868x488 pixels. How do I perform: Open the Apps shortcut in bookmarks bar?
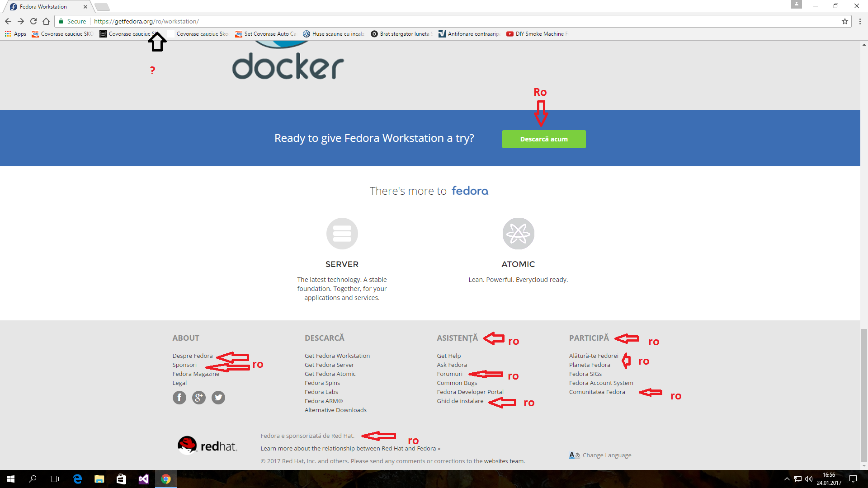point(15,34)
